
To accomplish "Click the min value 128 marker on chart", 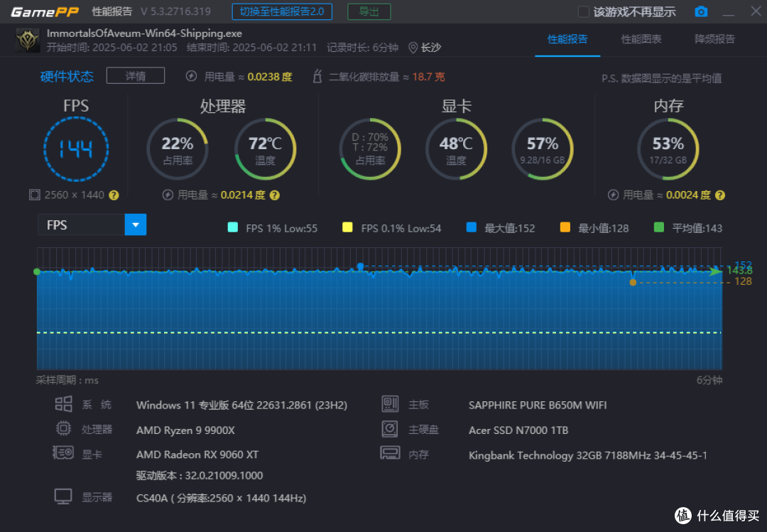I will point(633,283).
